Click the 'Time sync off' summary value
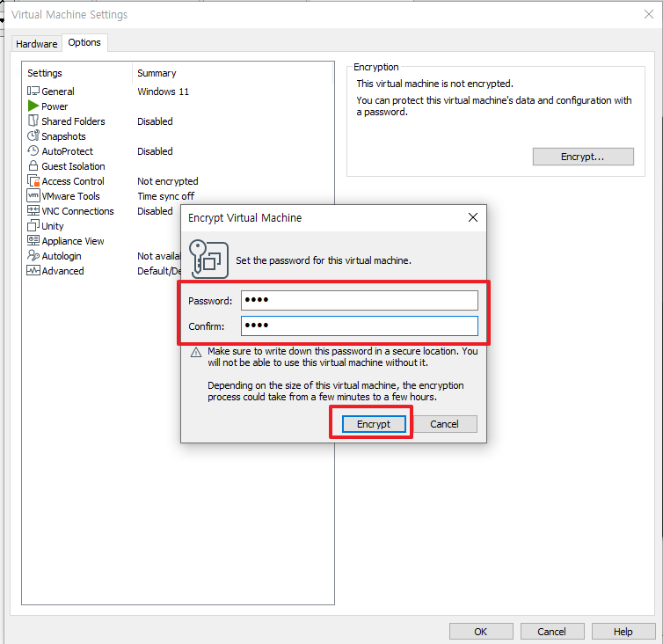 [x=165, y=196]
